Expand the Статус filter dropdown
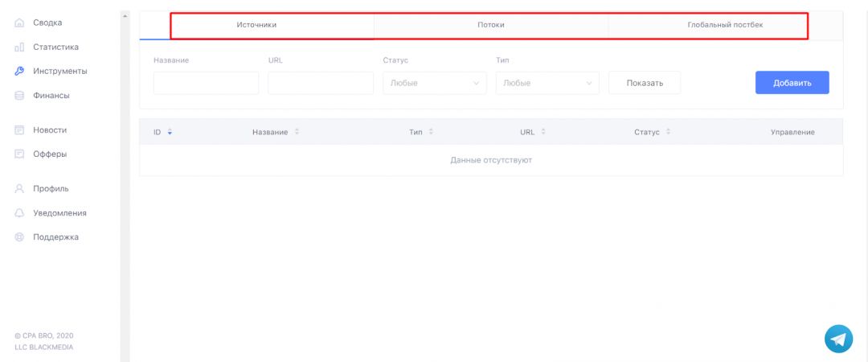The image size is (868, 362). tap(435, 83)
